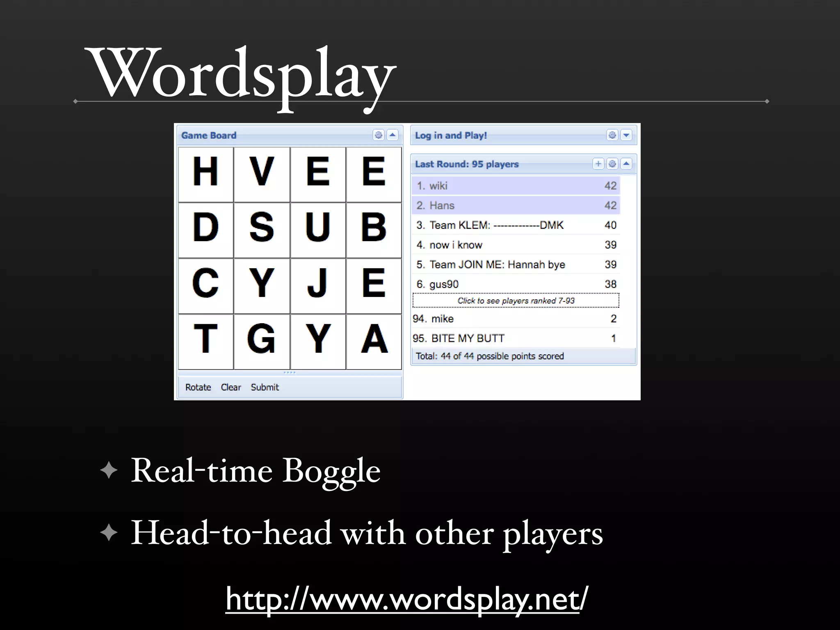
Task: Open the http://www.wordsplay.net/ link
Action: coord(406,599)
